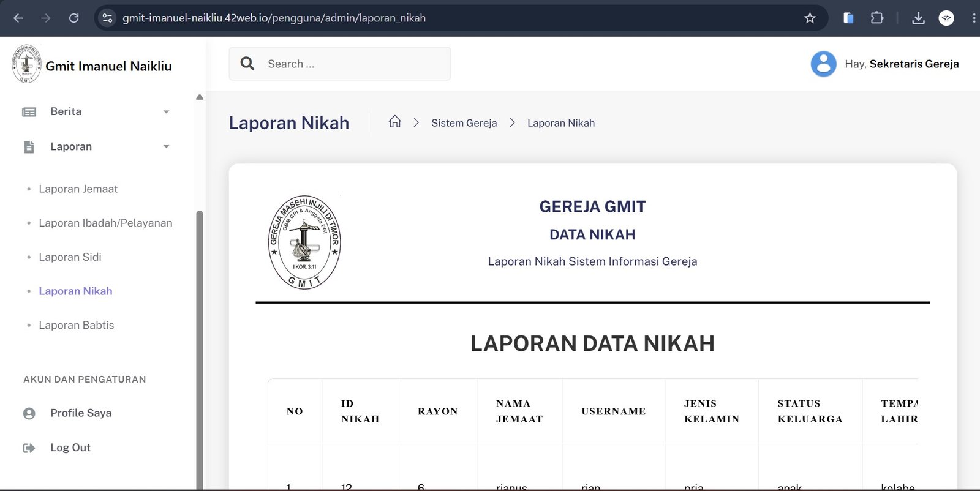The height and width of the screenshot is (491, 980).
Task: Click the Hay, Sekretaris Gereja greeting
Action: (x=902, y=64)
